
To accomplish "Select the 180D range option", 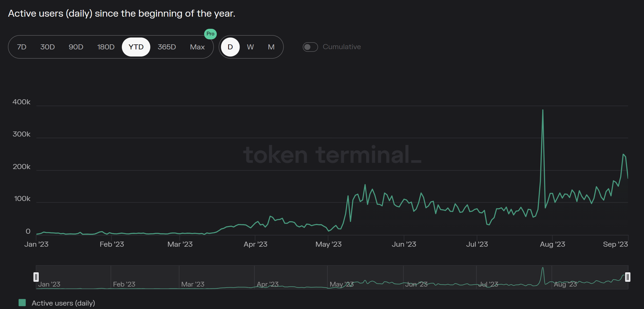I will [106, 47].
